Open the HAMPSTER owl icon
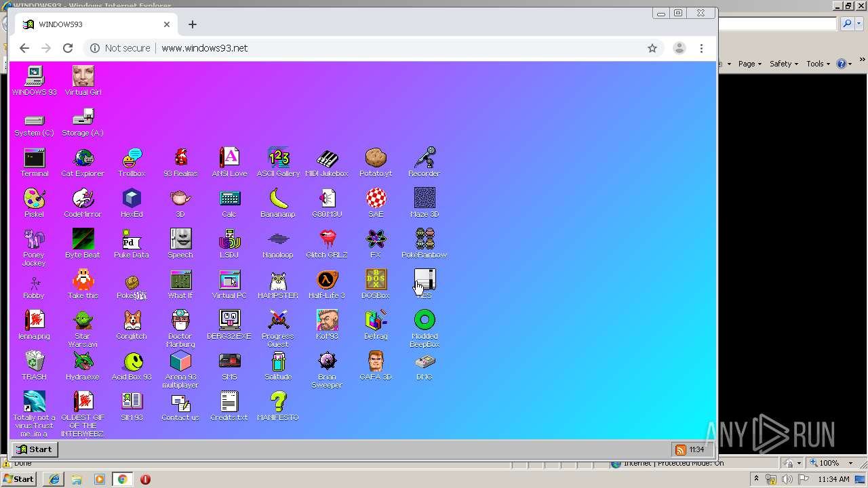Image resolution: width=868 pixels, height=488 pixels. (278, 285)
